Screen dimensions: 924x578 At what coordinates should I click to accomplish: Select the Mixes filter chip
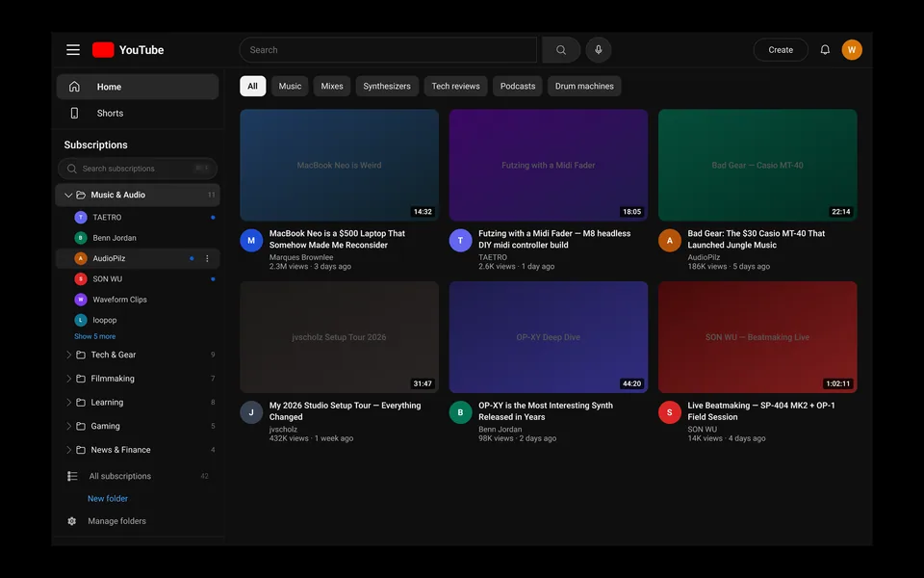point(332,86)
